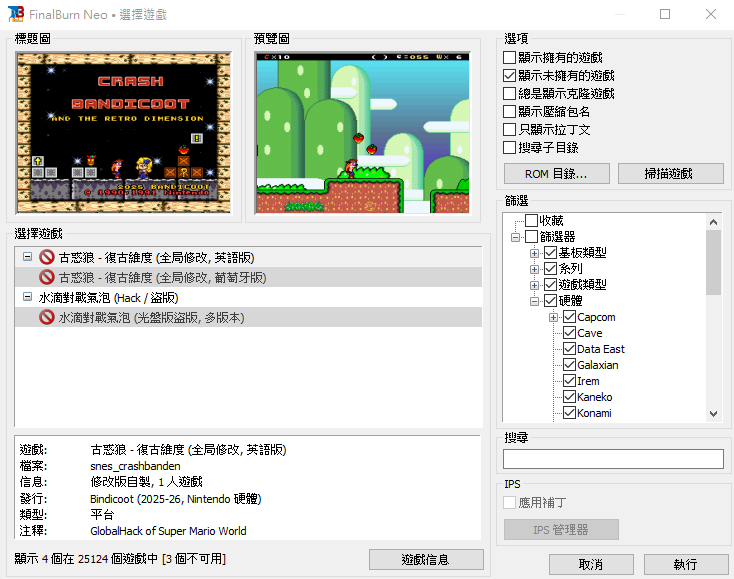Click the FinalBurn Neo app icon in title bar

click(15, 14)
